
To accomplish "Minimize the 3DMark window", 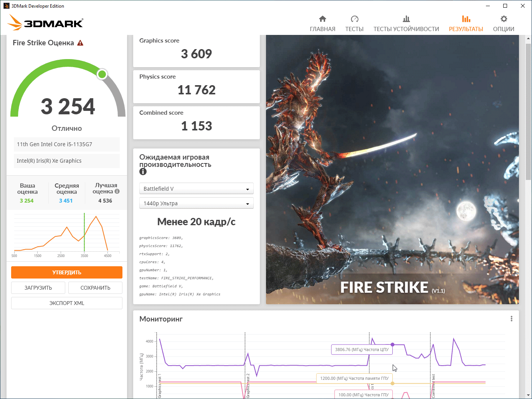I will pos(487,6).
